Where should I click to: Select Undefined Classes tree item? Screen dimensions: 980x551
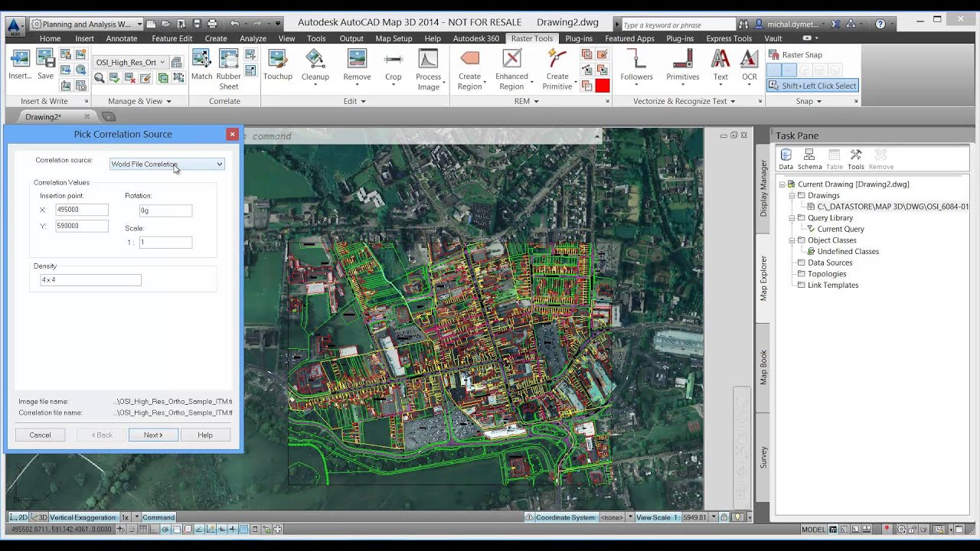[848, 251]
